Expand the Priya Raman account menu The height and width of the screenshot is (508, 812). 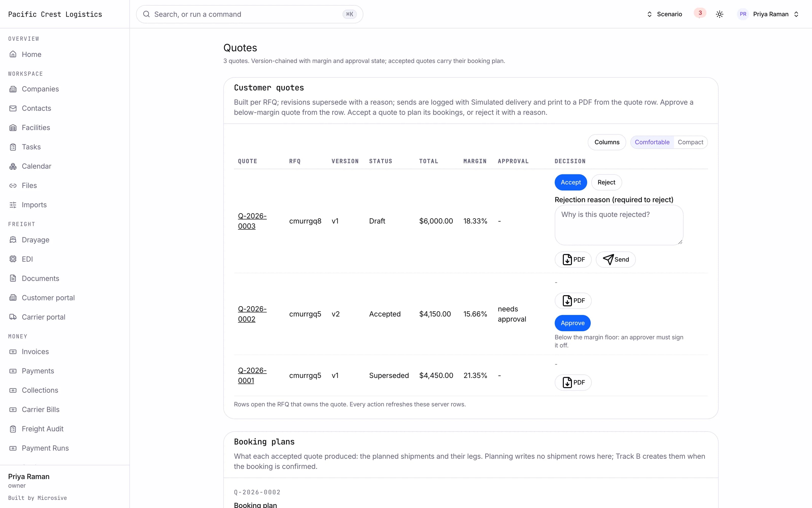(x=768, y=14)
